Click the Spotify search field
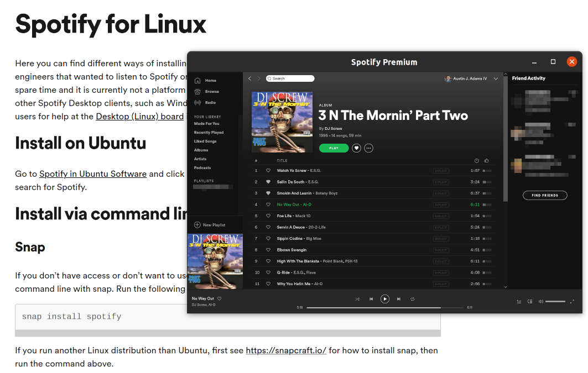Viewport: 588px width, 373px height. [290, 78]
